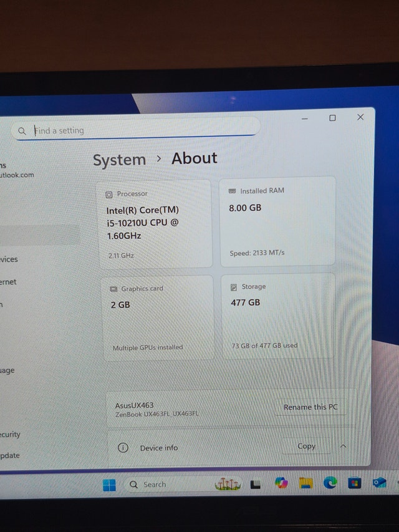399x532 pixels.
Task: Open the sidebar item ending in 'uage'
Action: click(7, 370)
